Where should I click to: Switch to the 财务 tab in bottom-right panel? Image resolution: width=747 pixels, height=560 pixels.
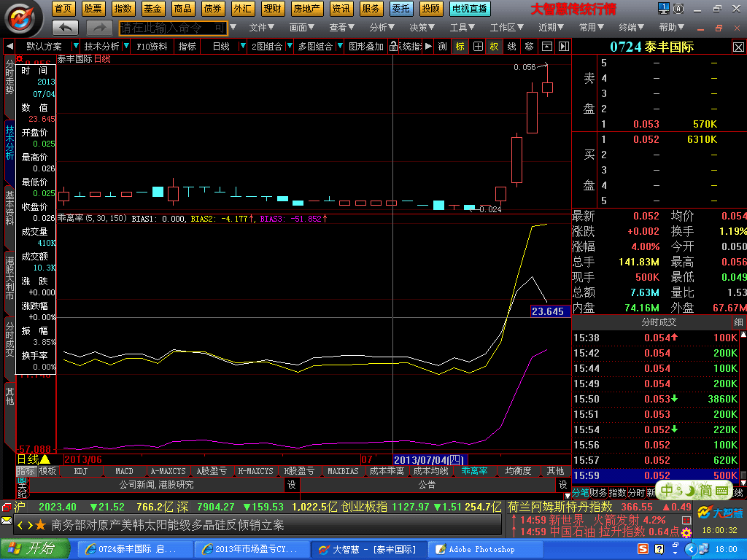[x=598, y=492]
